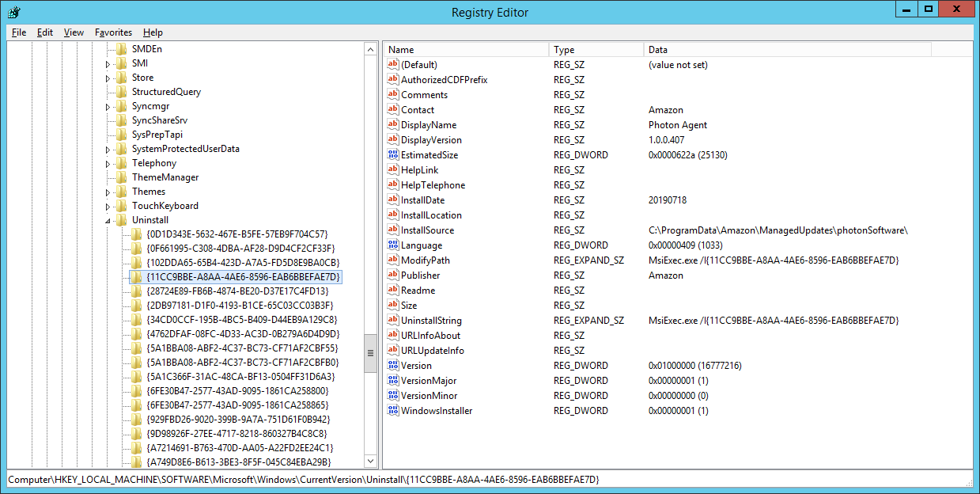Select the DWORD icon beside Version value
980x494 pixels.
(393, 365)
